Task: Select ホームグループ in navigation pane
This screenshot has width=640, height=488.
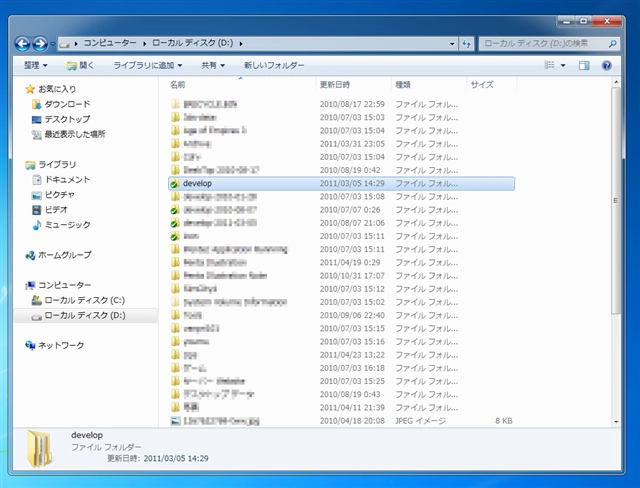Action: [x=64, y=255]
